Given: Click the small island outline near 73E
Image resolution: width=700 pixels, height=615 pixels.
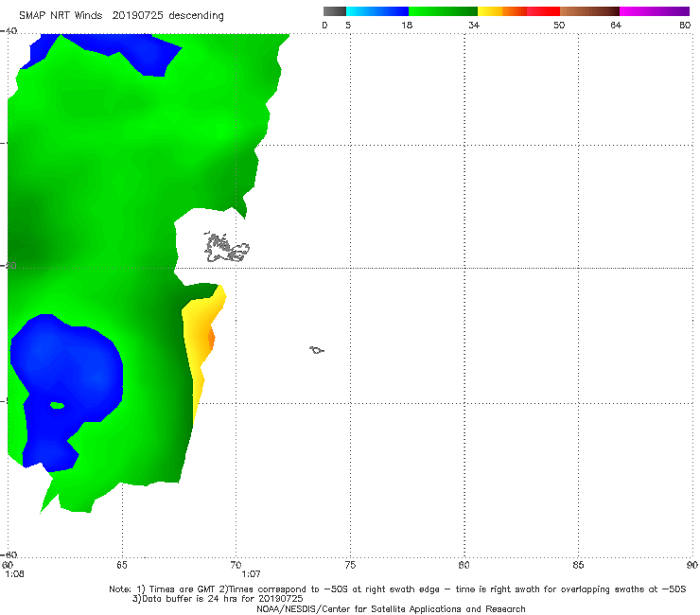Looking at the screenshot, I should click(317, 350).
